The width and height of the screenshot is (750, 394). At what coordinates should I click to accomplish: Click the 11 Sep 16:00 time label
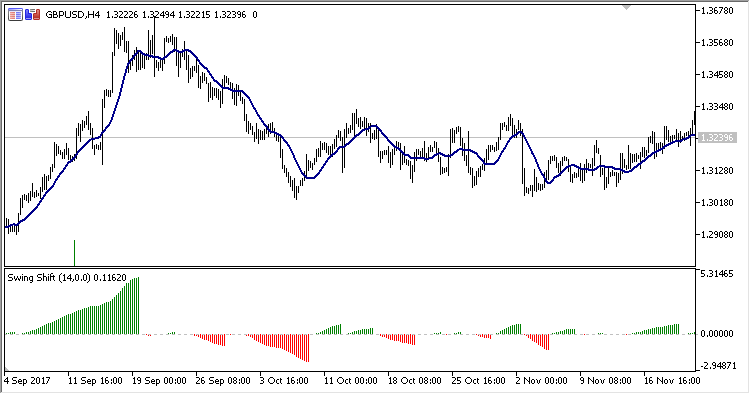click(x=95, y=381)
